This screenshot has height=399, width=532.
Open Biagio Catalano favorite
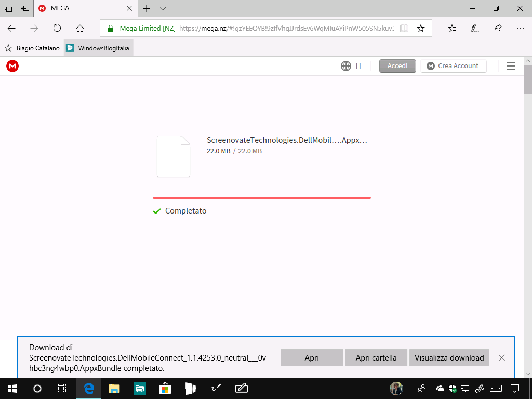point(32,48)
